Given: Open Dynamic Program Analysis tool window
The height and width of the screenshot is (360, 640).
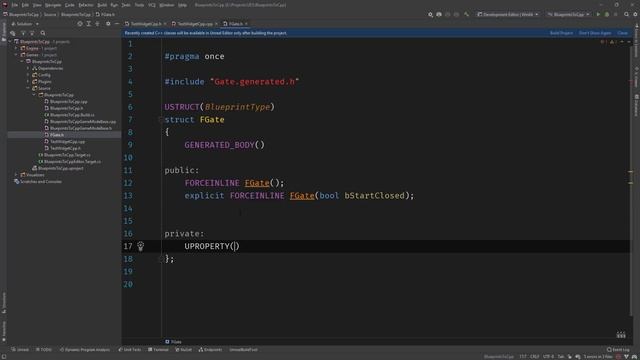Looking at the screenshot, I should 84,350.
